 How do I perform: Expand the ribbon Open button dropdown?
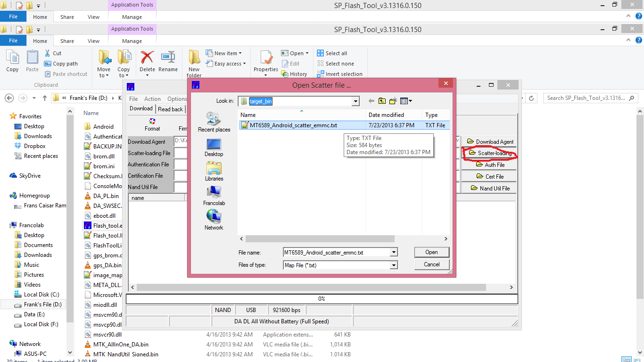(x=307, y=53)
